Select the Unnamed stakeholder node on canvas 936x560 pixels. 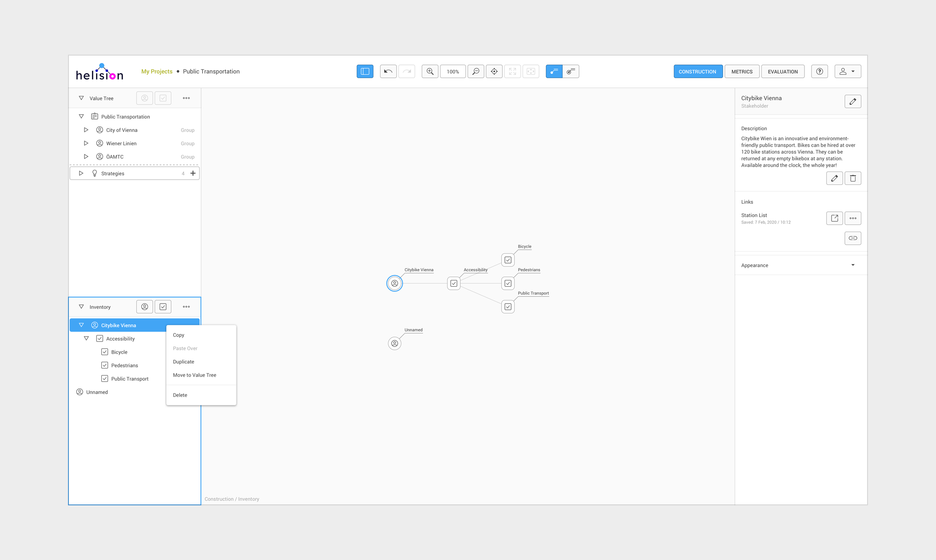(x=395, y=344)
